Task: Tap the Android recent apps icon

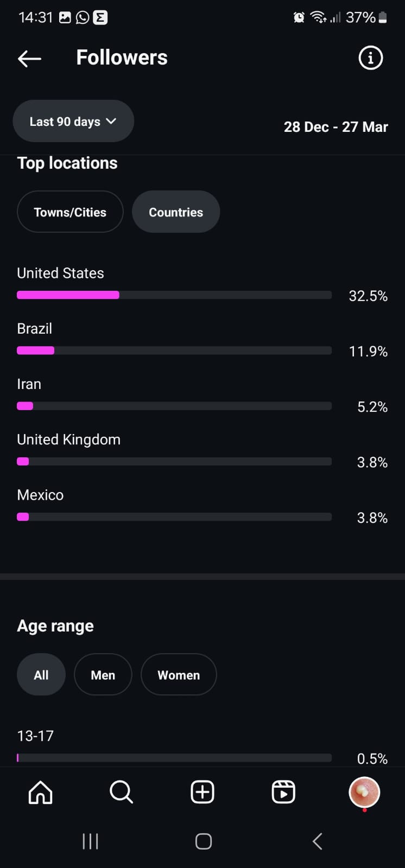Action: coord(90,841)
